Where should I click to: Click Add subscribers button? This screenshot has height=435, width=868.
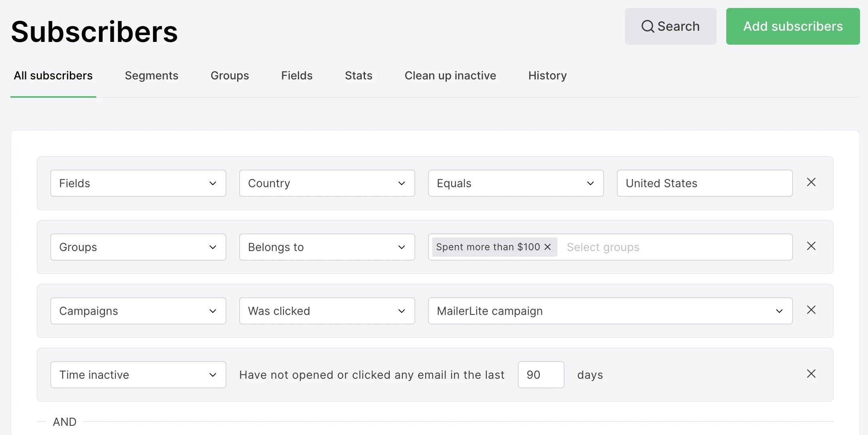(x=793, y=26)
